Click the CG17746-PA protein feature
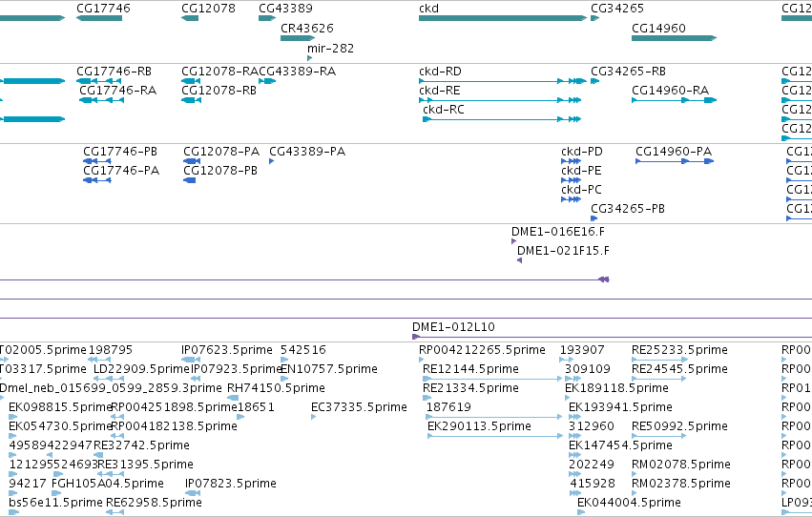The width and height of the screenshot is (812, 517). (96, 180)
